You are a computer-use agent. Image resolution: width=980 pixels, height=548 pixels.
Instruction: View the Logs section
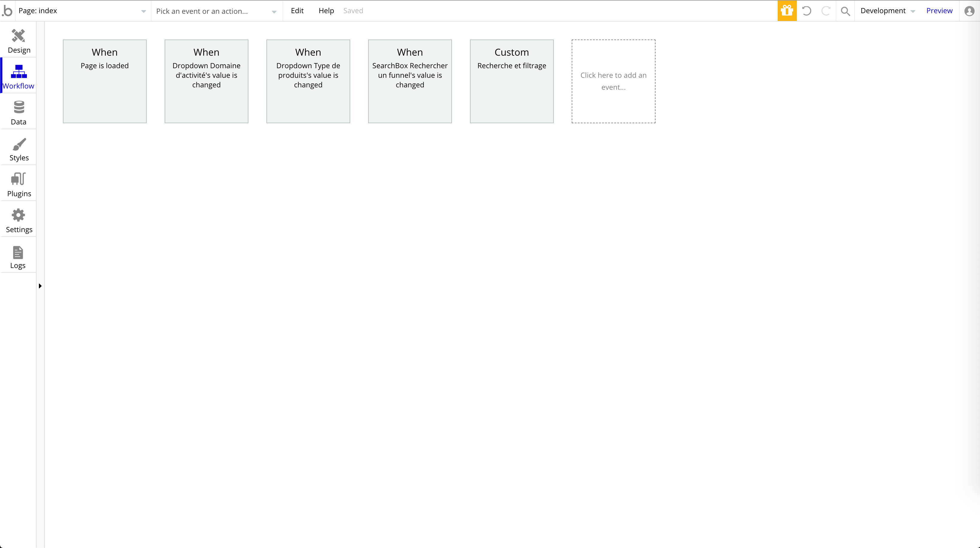(18, 257)
